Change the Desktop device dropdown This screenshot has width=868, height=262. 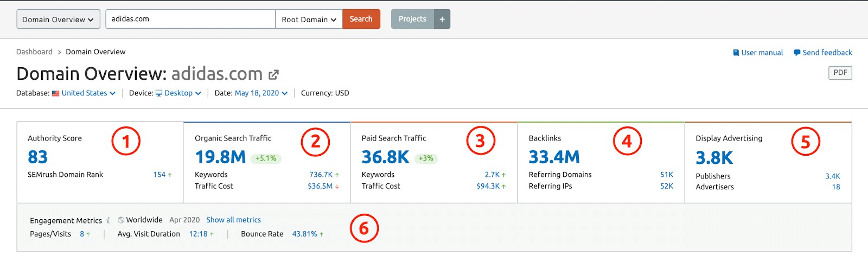183,93
